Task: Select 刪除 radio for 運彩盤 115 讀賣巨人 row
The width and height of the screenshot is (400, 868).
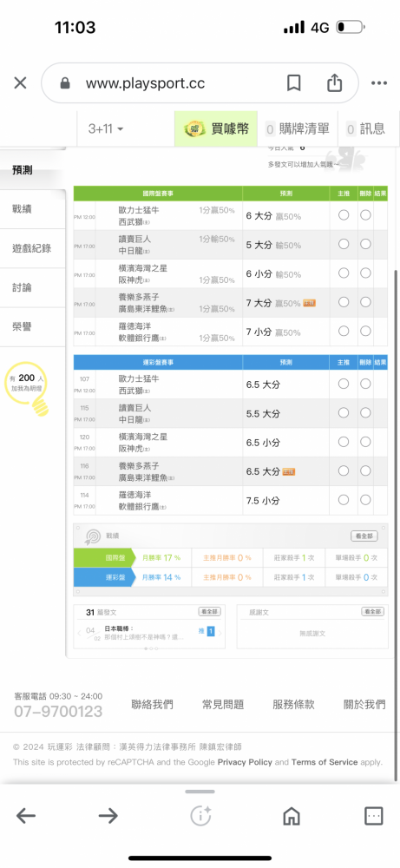Action: click(365, 413)
